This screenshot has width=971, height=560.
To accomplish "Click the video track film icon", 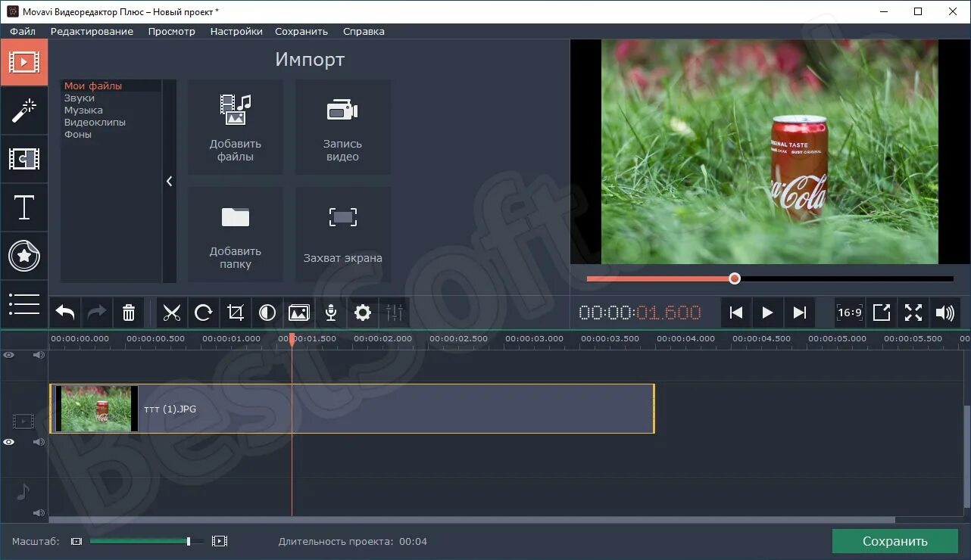I will [x=23, y=421].
